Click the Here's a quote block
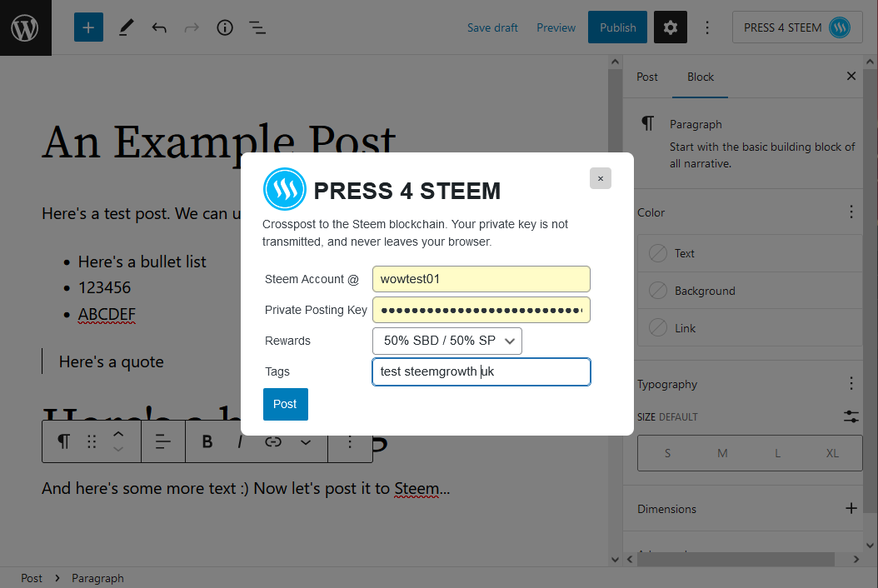The width and height of the screenshot is (878, 588). click(111, 361)
